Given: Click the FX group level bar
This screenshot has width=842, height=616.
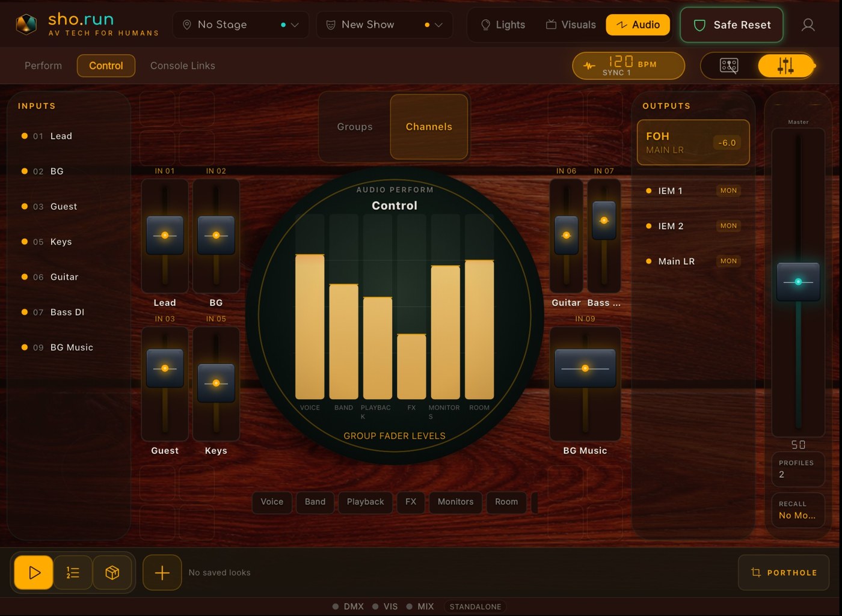Looking at the screenshot, I should [x=411, y=367].
